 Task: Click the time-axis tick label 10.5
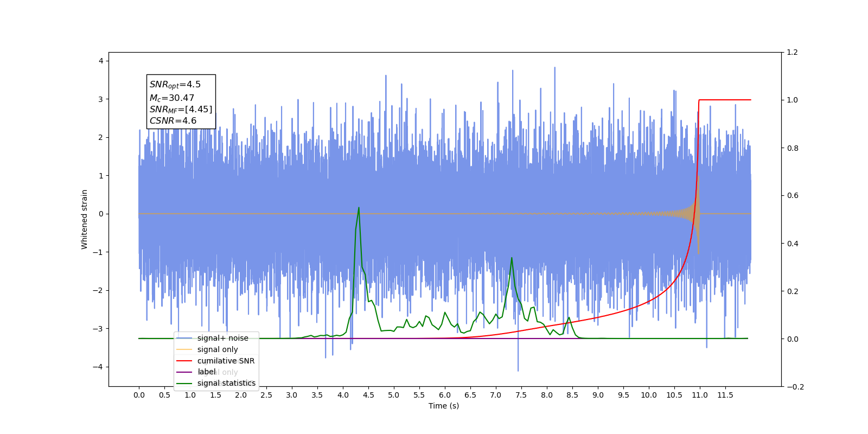tap(674, 395)
